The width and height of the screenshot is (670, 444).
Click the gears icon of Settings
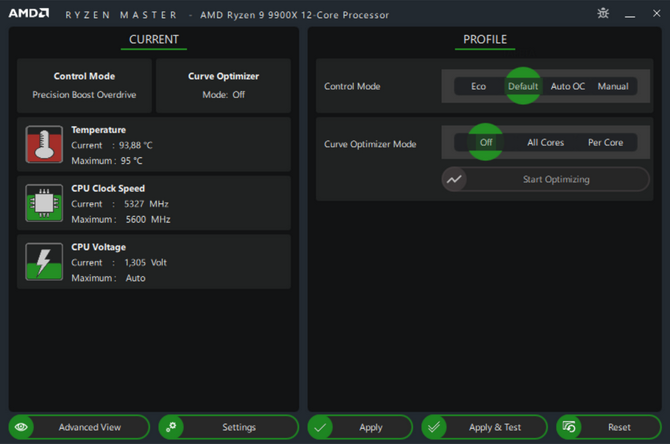click(x=171, y=427)
